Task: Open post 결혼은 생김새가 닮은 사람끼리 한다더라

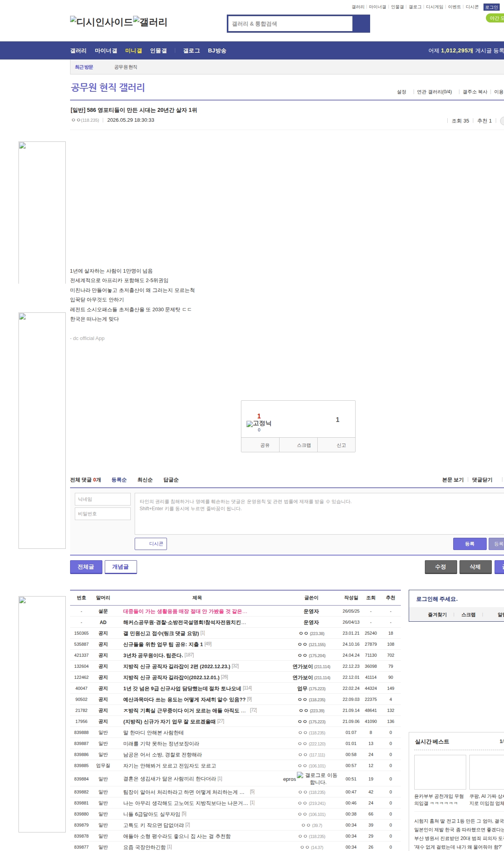Action: coord(170,779)
